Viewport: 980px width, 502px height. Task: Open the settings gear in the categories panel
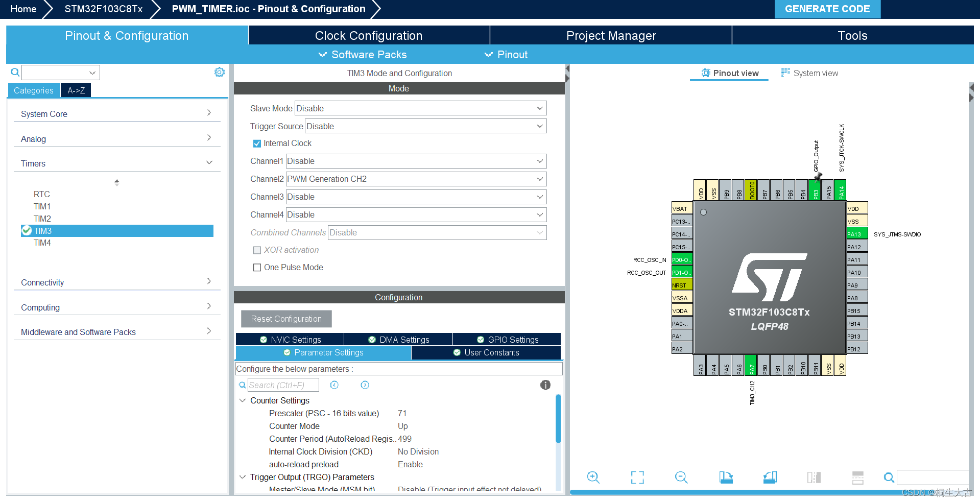(x=220, y=73)
